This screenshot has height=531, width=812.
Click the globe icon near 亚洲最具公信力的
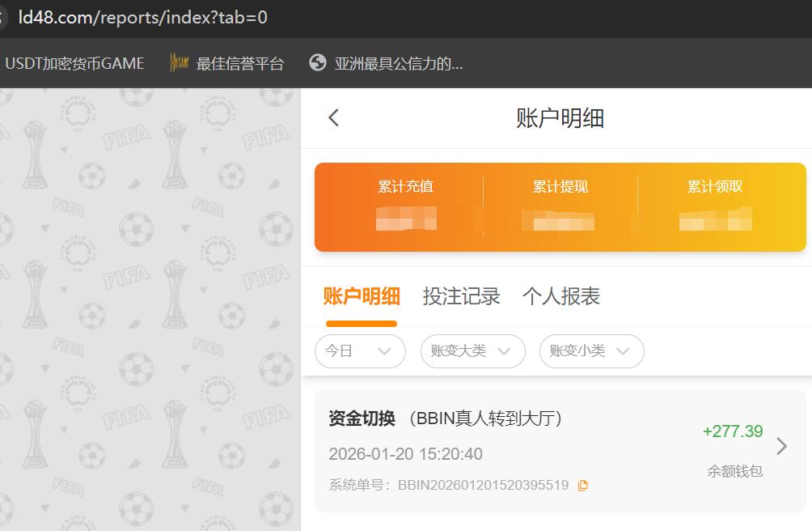point(317,62)
